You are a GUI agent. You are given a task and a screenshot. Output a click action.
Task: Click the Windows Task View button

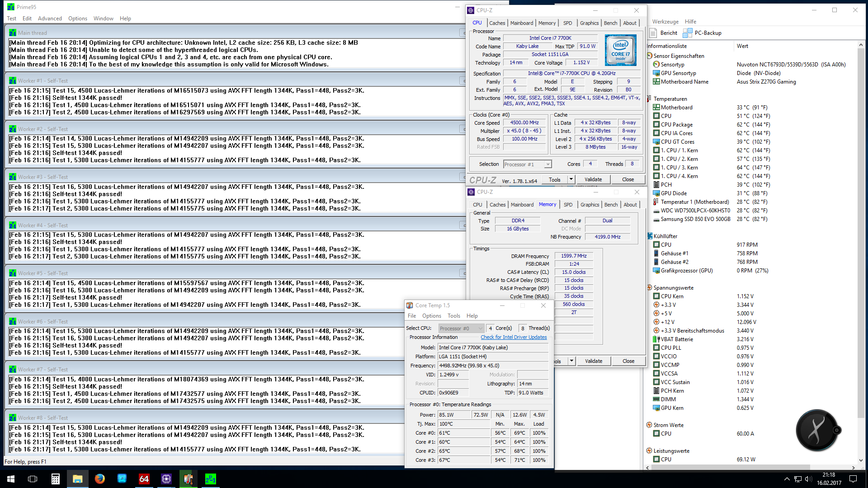(x=33, y=479)
